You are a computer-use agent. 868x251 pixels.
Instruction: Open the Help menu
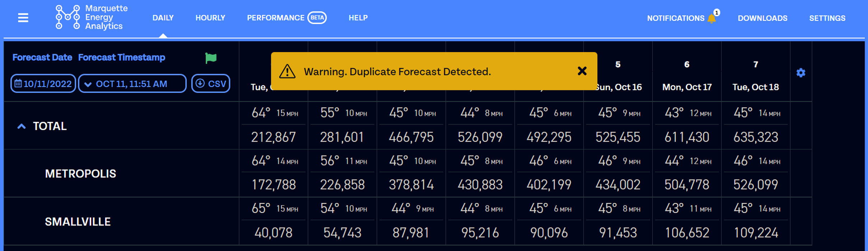(358, 18)
